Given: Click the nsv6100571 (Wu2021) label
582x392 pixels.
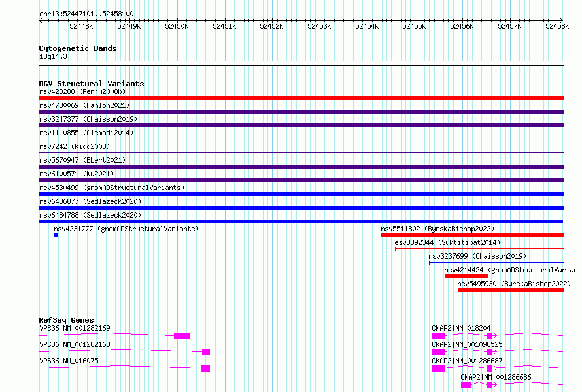Looking at the screenshot, I should pyautogui.click(x=77, y=174).
